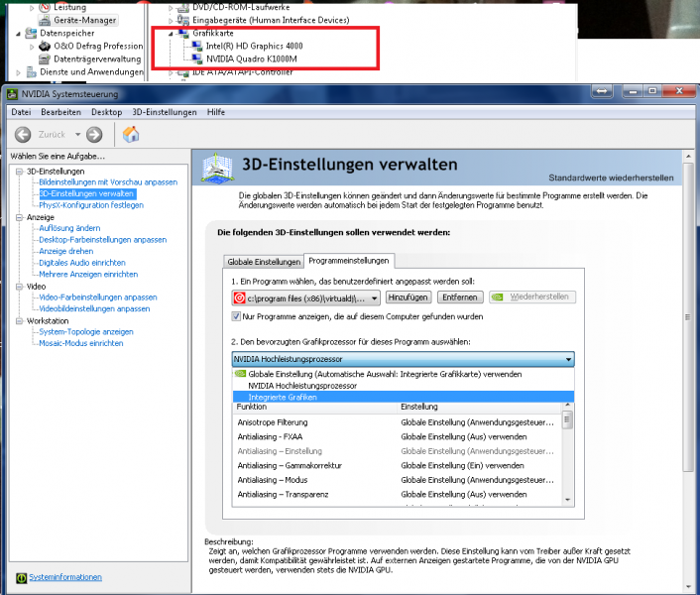
Task: Click the Eingabegeräte (Human Interface Devices) icon
Action: click(x=183, y=20)
